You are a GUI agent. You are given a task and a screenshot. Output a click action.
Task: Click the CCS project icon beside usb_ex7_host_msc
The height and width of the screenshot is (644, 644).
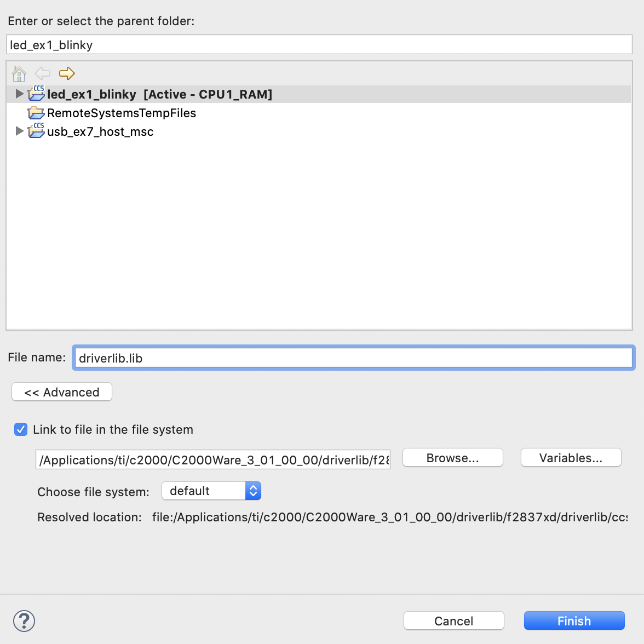(36, 131)
